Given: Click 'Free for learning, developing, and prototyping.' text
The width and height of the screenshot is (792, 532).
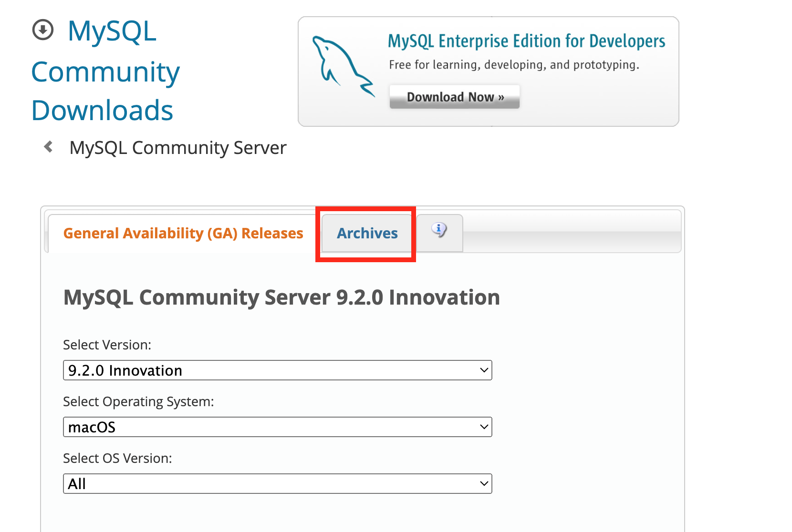Looking at the screenshot, I should click(514, 65).
